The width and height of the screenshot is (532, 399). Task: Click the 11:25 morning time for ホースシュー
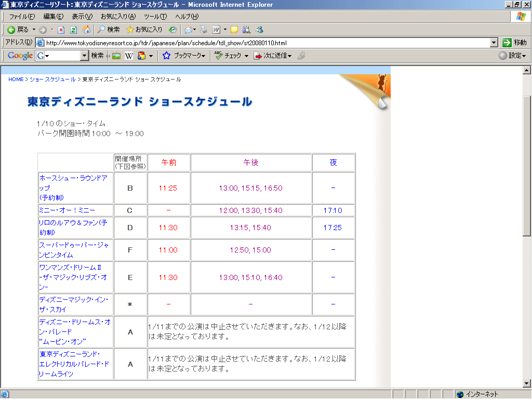pos(168,188)
